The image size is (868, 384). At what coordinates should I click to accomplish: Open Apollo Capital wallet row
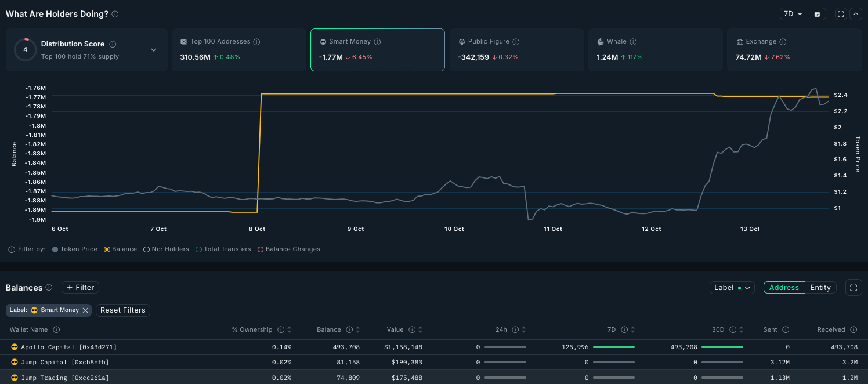(x=68, y=347)
